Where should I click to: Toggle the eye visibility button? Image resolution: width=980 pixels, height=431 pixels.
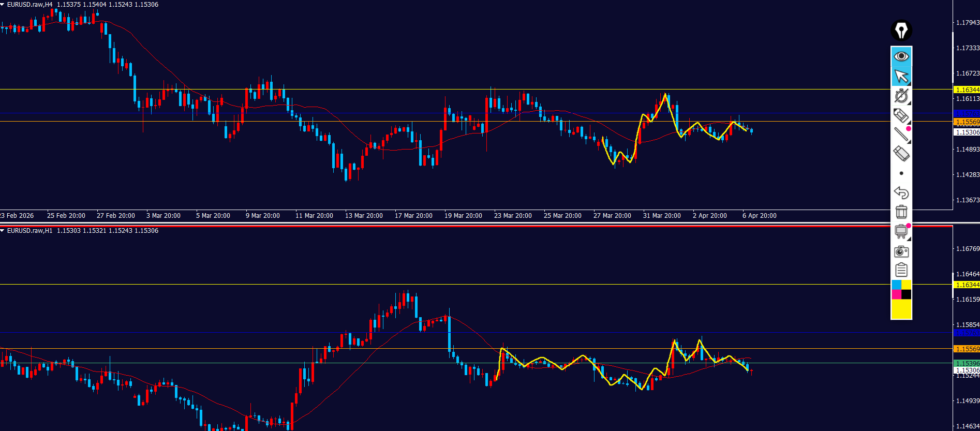[901, 56]
